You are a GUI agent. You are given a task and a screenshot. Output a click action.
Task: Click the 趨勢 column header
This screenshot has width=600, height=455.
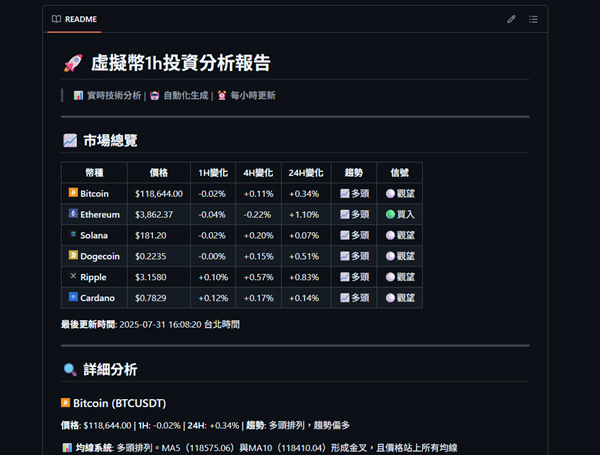354,173
